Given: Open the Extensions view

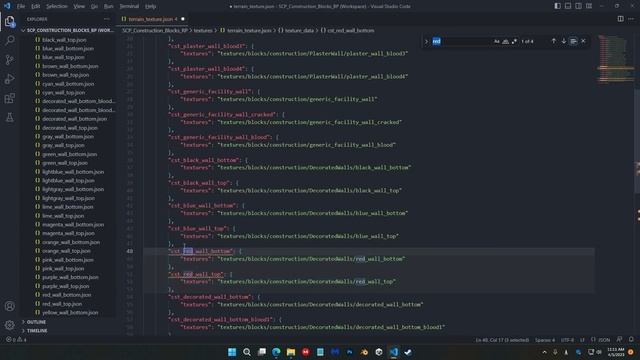Looking at the screenshot, I should tap(10, 98).
